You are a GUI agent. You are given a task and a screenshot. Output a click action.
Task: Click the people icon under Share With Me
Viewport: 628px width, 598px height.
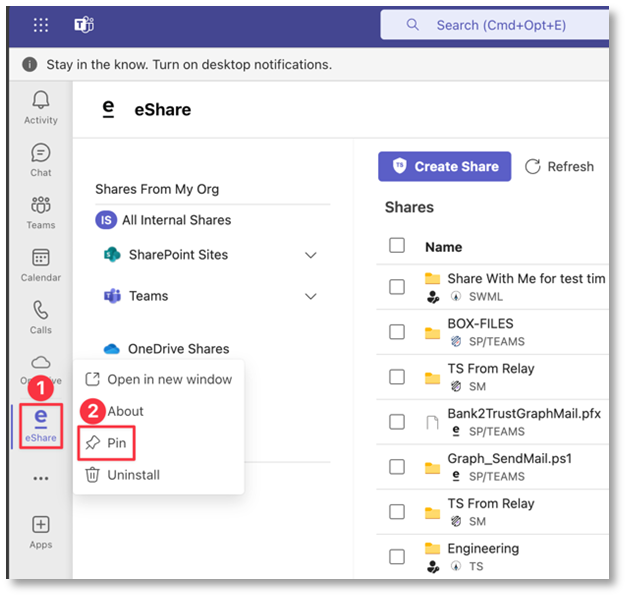tap(433, 297)
